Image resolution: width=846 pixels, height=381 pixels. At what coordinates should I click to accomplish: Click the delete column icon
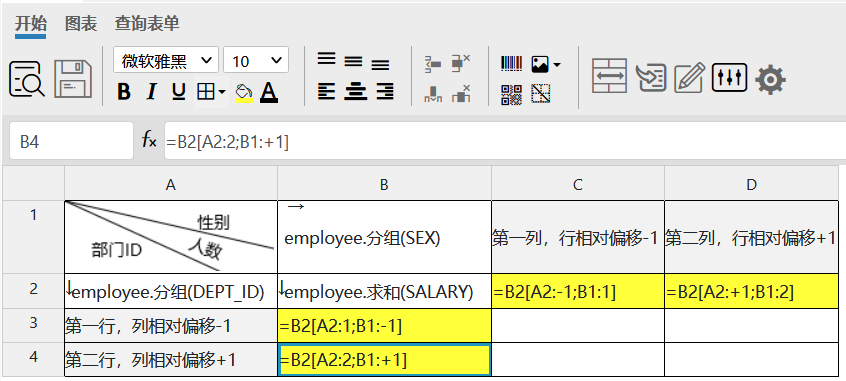click(461, 94)
